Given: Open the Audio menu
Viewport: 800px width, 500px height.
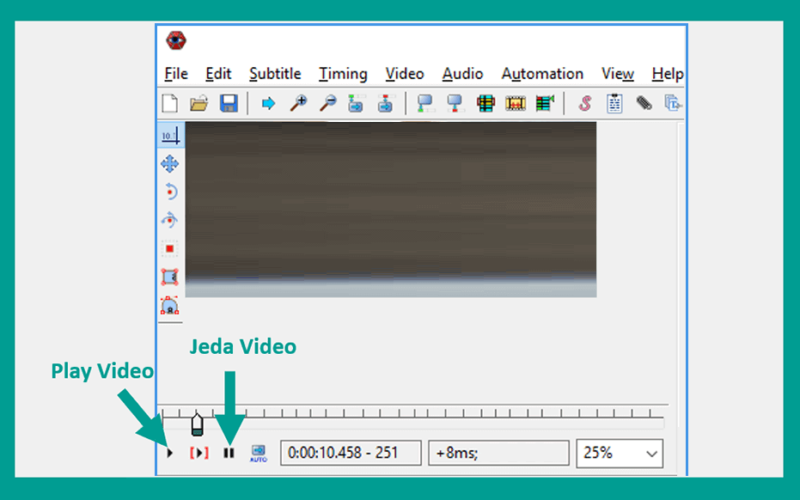Looking at the screenshot, I should [x=462, y=74].
